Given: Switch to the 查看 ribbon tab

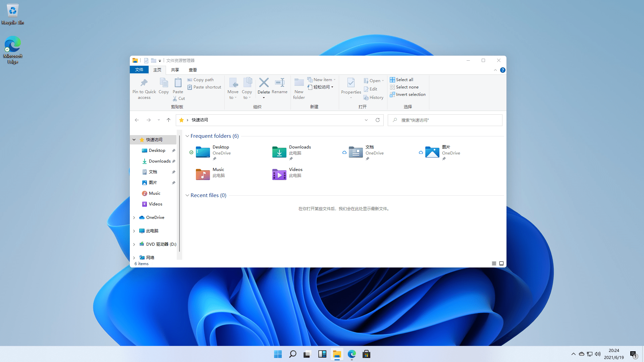Looking at the screenshot, I should tap(193, 70).
